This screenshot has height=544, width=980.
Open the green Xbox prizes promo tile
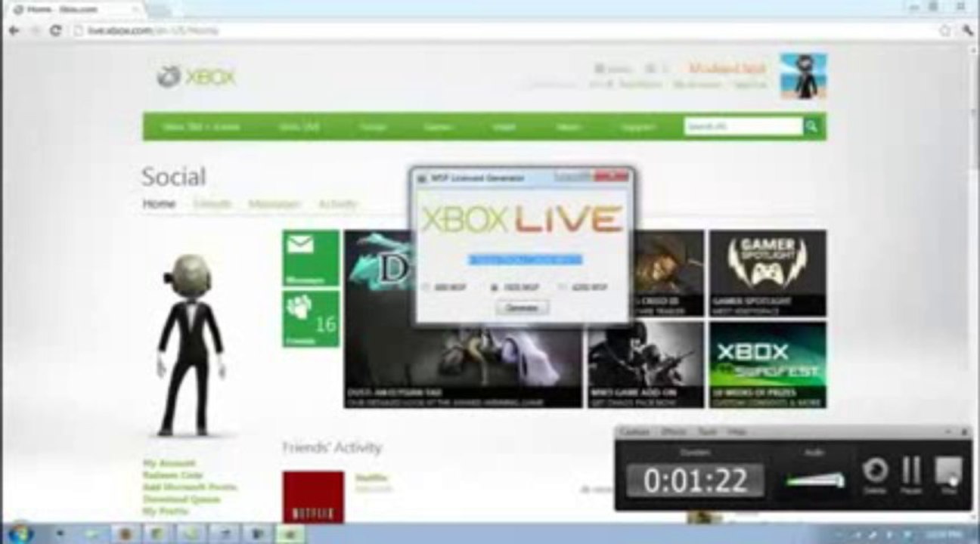768,365
